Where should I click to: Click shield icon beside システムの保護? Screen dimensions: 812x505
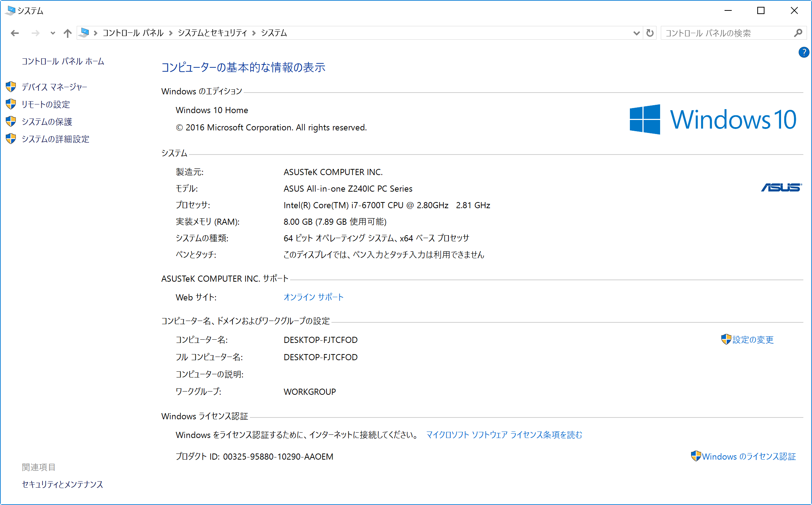(x=11, y=121)
